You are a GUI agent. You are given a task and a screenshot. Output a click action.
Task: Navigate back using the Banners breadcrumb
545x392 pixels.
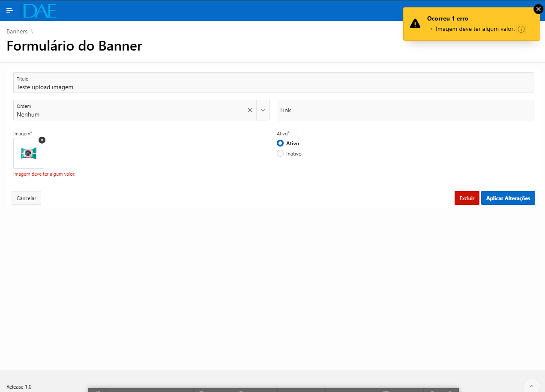click(x=16, y=31)
